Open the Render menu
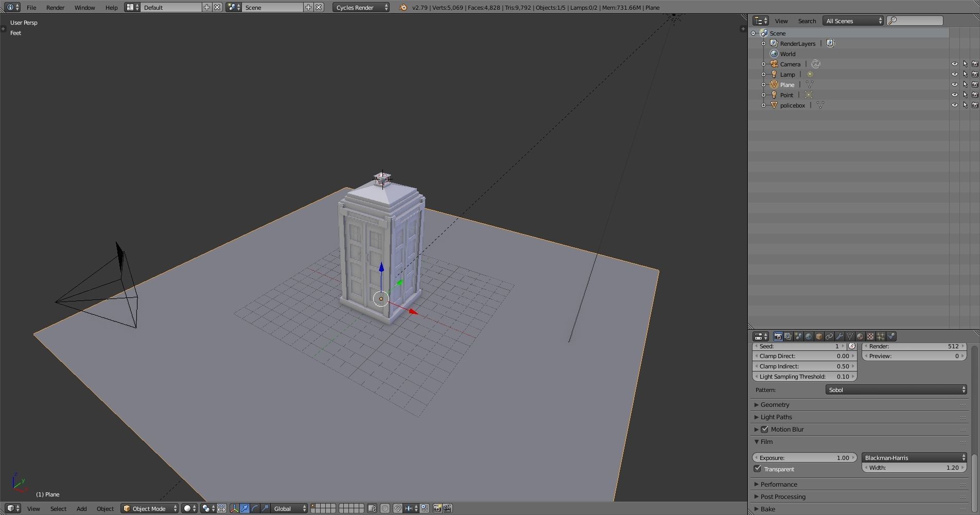 click(55, 7)
